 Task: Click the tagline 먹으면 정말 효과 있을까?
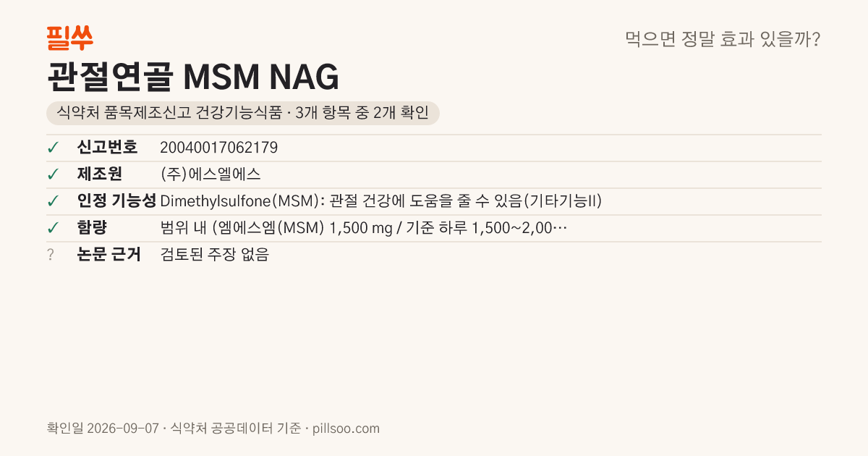click(x=723, y=39)
